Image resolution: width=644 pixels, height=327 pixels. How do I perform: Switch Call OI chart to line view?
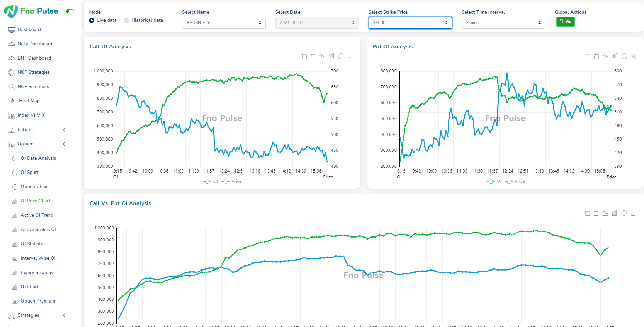tap(322, 56)
